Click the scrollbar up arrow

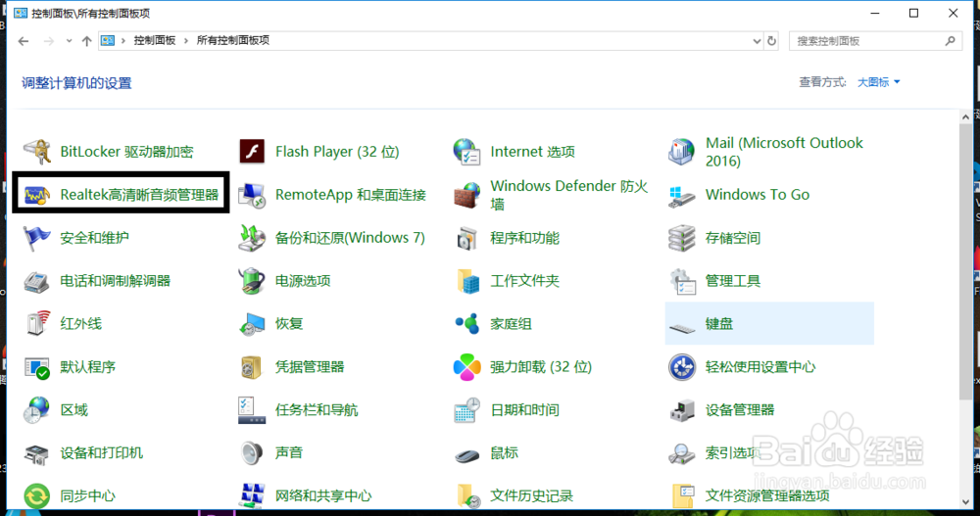click(x=965, y=117)
